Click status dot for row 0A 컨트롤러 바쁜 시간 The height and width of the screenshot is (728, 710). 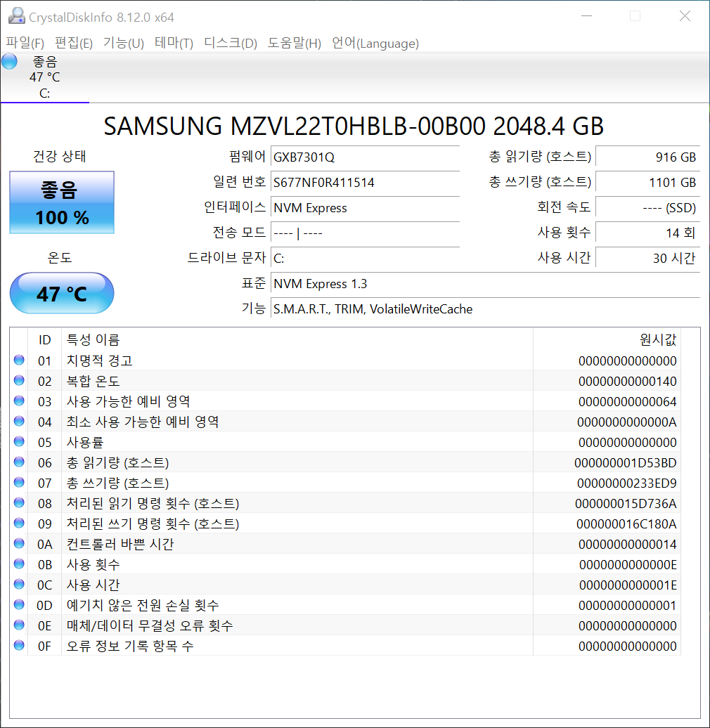coord(19,543)
